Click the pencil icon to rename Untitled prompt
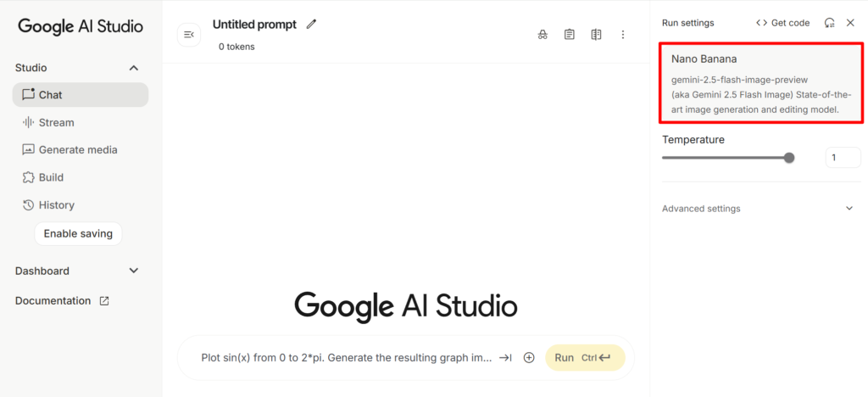868x397 pixels. pyautogui.click(x=312, y=25)
